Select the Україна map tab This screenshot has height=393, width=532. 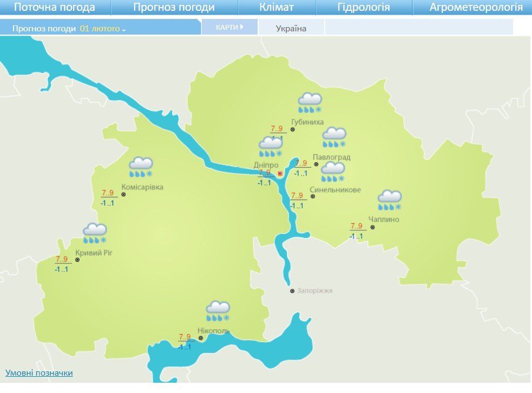291,28
